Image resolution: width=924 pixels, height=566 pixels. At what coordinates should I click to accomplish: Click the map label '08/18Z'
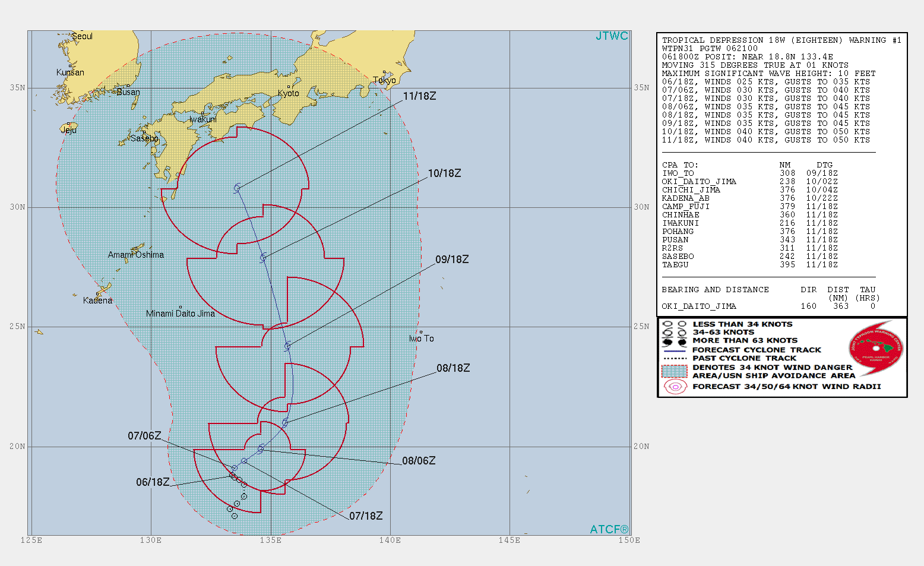[x=453, y=368]
